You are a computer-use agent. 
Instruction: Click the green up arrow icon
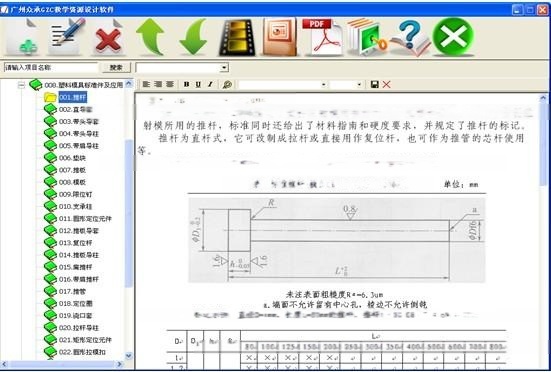pos(150,37)
